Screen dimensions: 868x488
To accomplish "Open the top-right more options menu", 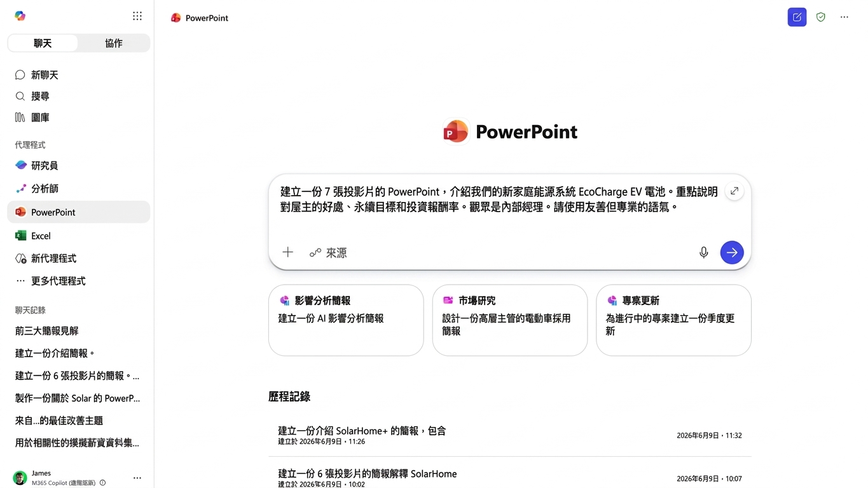I will point(844,17).
